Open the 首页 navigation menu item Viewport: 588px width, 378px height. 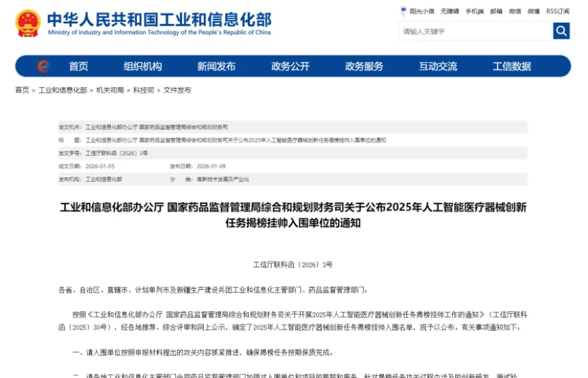(x=78, y=66)
